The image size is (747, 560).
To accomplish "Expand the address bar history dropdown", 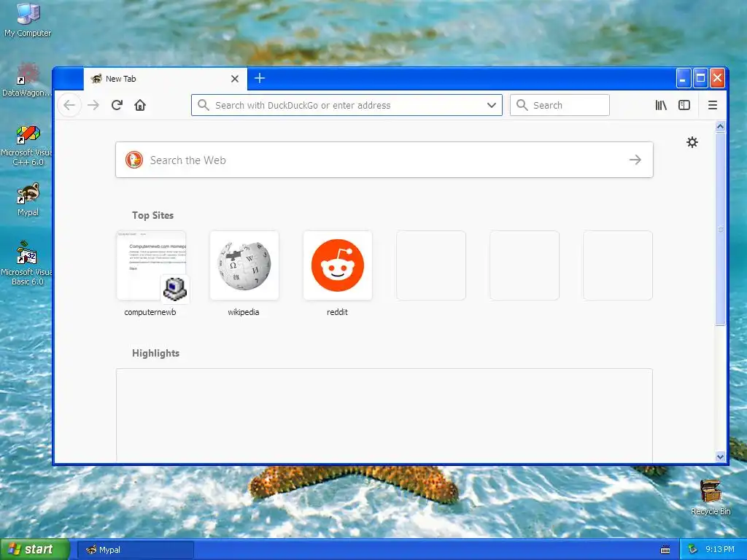I will 492,105.
